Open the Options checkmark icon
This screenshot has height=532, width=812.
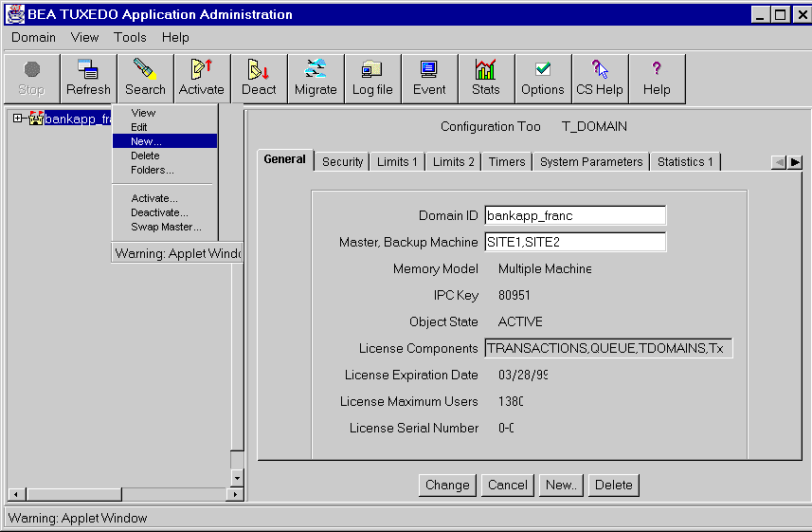543,79
